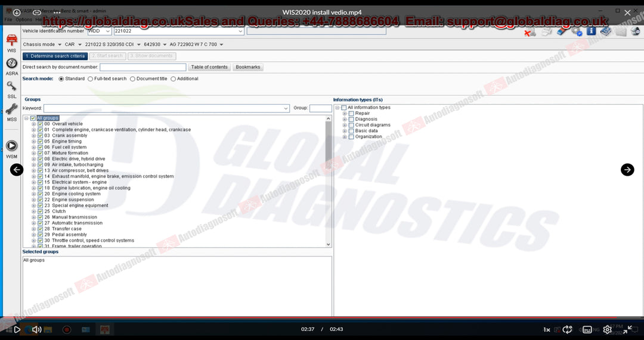Go to the next media item arrow
The height and width of the screenshot is (340, 644).
coord(627,169)
